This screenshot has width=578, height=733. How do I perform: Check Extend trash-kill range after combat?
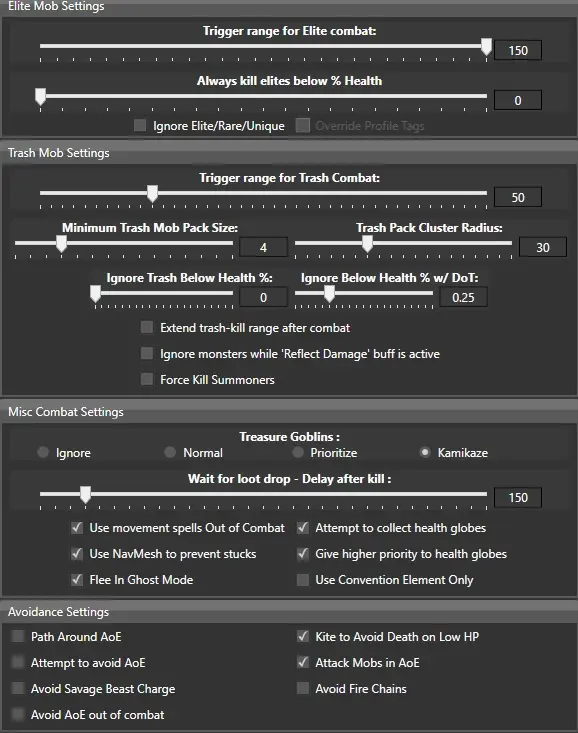click(x=147, y=327)
